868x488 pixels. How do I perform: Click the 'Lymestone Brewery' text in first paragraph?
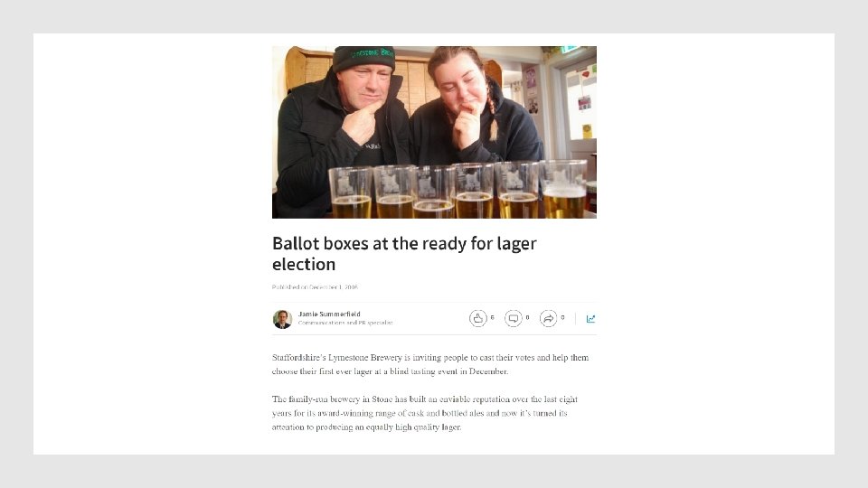[x=364, y=358]
